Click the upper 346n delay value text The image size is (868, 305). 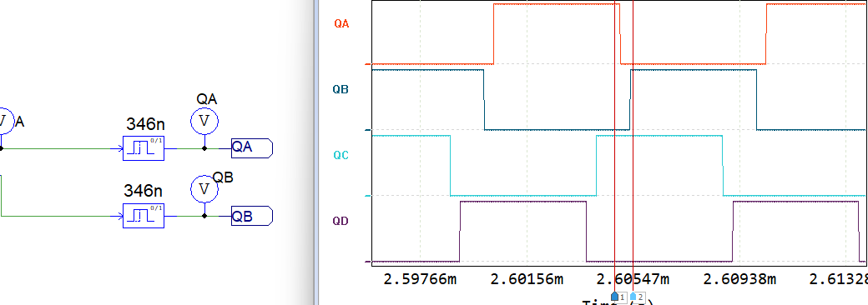(144, 124)
